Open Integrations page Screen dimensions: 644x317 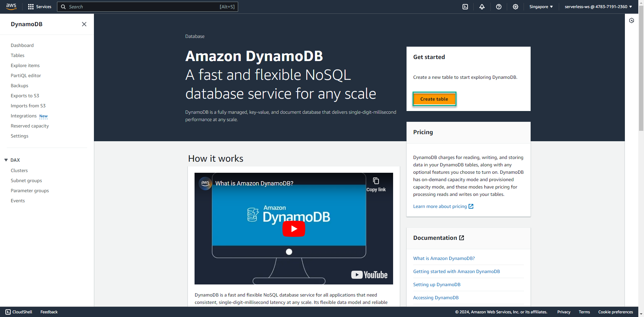[x=23, y=116]
